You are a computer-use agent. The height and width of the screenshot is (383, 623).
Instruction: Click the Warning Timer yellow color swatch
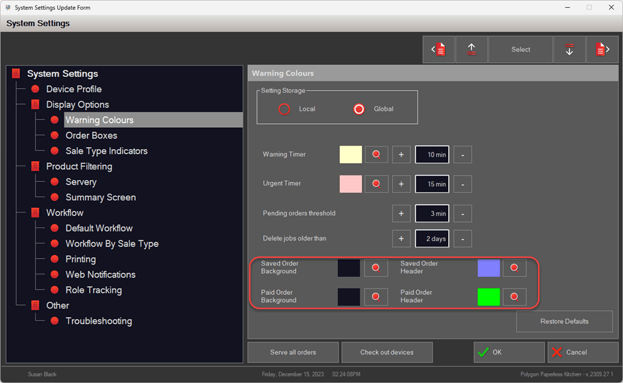[351, 155]
